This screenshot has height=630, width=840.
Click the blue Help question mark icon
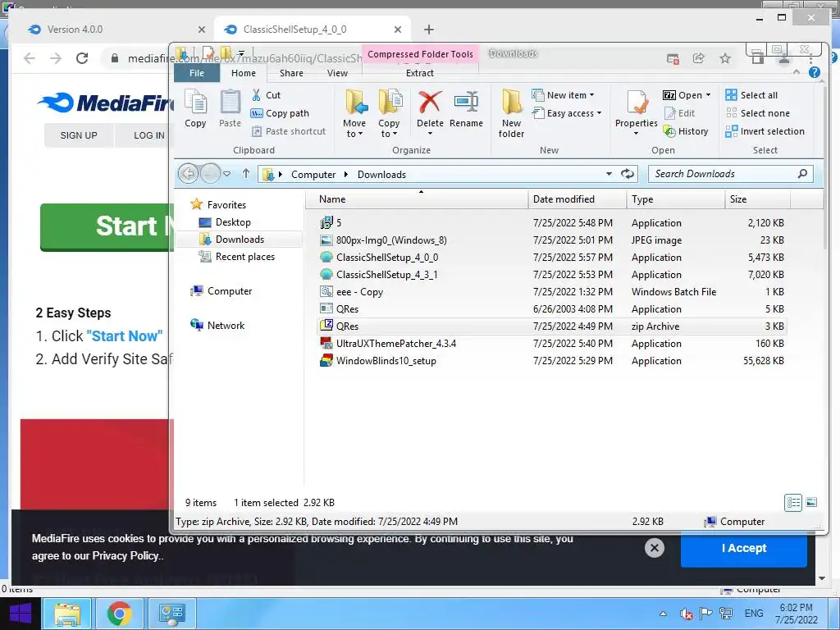click(x=815, y=72)
